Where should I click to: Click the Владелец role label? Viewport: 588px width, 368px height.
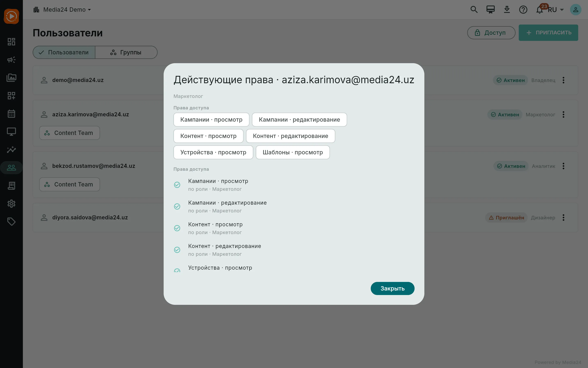tap(543, 80)
